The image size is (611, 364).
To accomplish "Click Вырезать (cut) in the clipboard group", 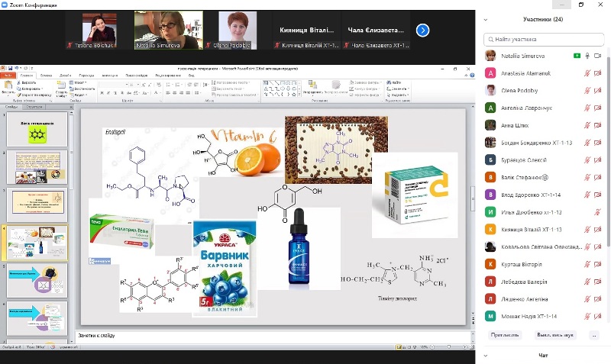I will 27,82.
